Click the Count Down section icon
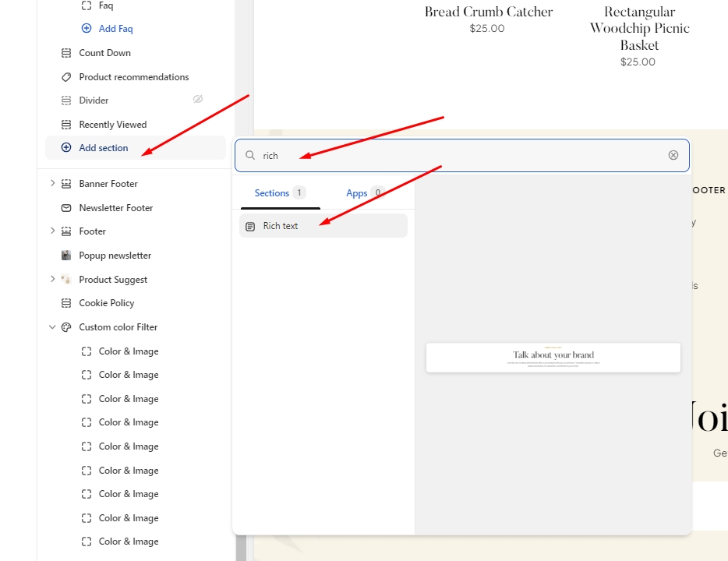728x561 pixels. (66, 53)
